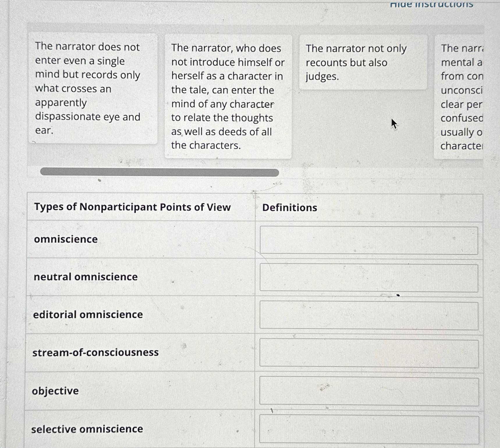Click the horizontal scrollbar below the cards

pos(159,173)
